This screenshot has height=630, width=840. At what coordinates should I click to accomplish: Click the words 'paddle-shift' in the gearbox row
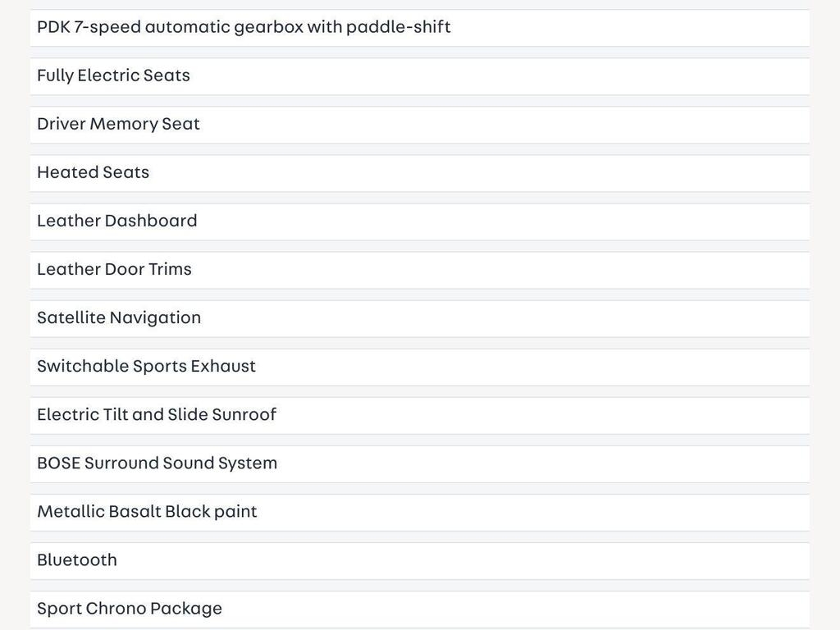(x=398, y=27)
